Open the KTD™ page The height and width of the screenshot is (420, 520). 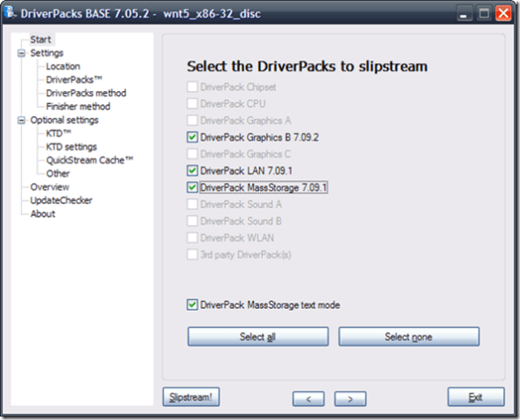point(59,133)
